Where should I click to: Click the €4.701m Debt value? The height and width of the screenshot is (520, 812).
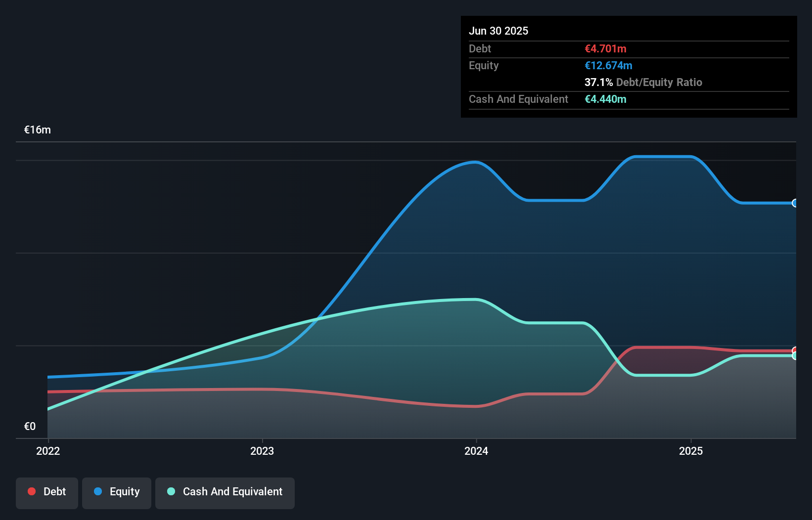(x=605, y=48)
